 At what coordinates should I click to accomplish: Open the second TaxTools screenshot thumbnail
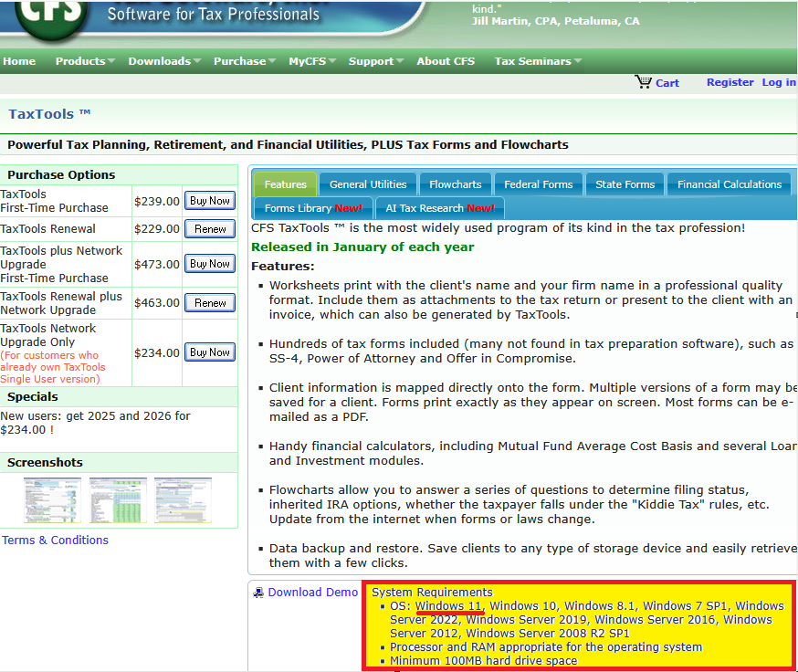pyautogui.click(x=118, y=500)
